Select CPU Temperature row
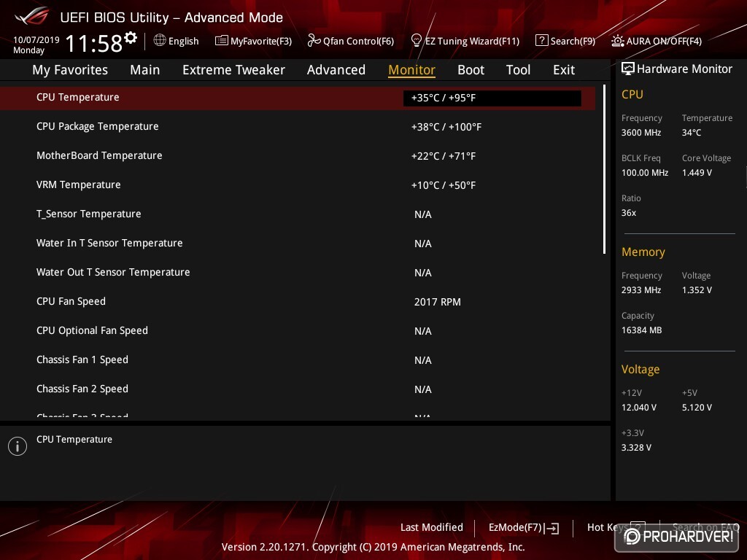Image resolution: width=747 pixels, height=560 pixels. pos(298,98)
